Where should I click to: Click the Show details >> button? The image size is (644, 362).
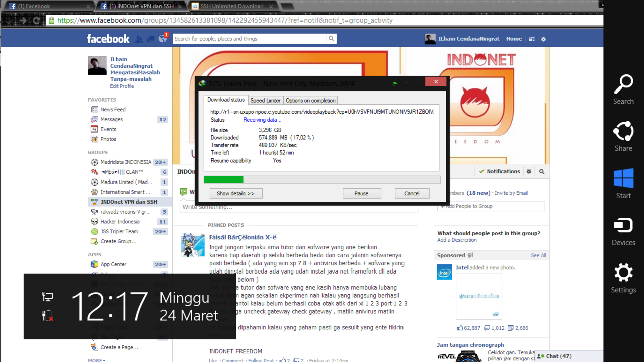click(236, 193)
